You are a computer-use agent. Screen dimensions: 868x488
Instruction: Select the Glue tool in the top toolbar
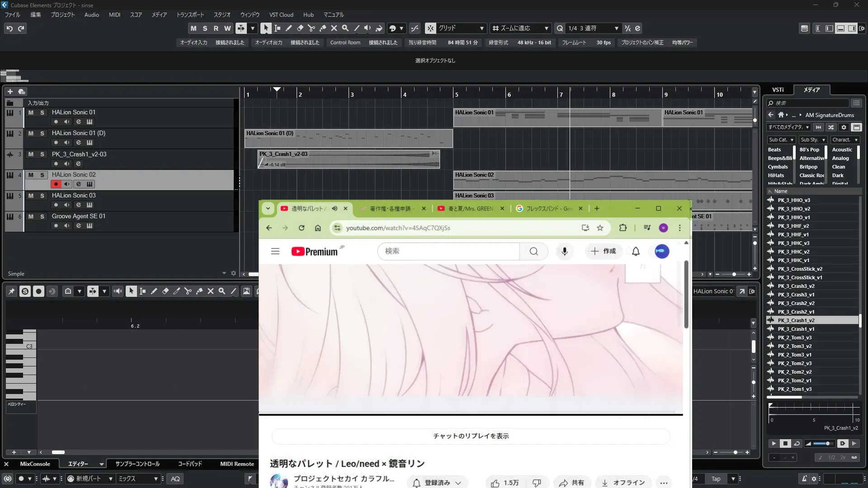click(322, 28)
